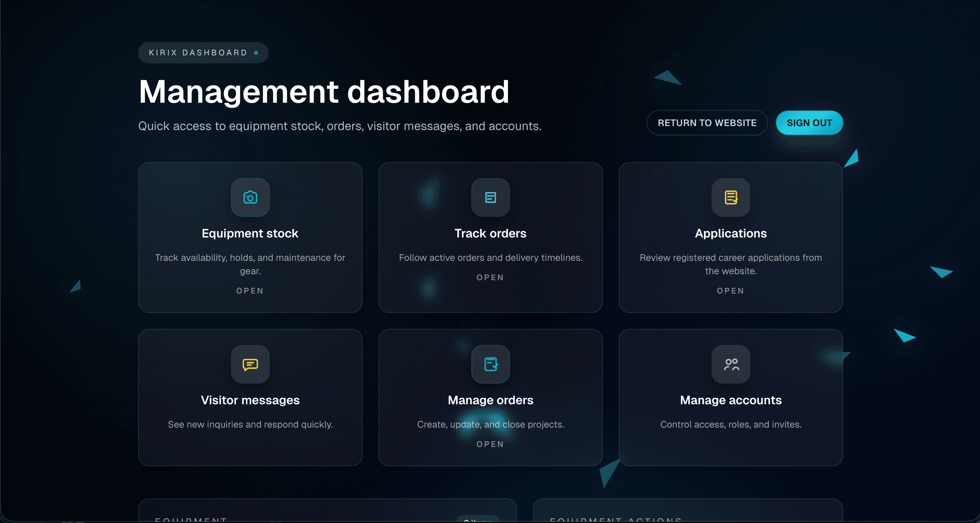Click the Manage accounts people icon
This screenshot has height=523, width=980.
(x=730, y=365)
